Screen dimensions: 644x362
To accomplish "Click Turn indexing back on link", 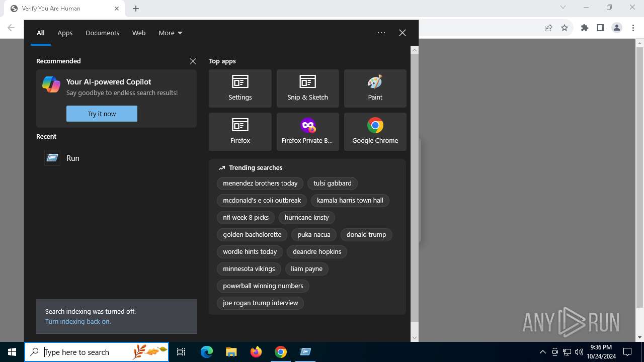I will [x=78, y=322].
